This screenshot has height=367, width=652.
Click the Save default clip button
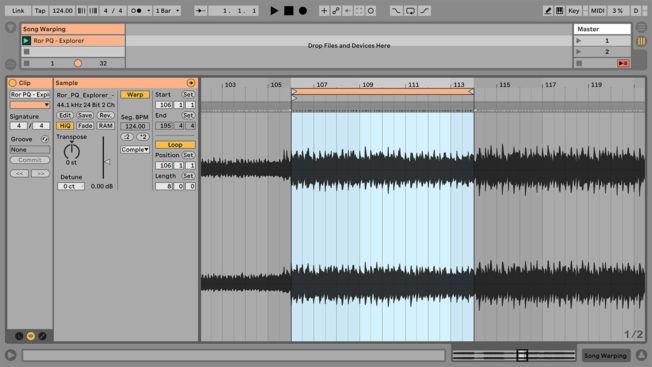pos(85,116)
